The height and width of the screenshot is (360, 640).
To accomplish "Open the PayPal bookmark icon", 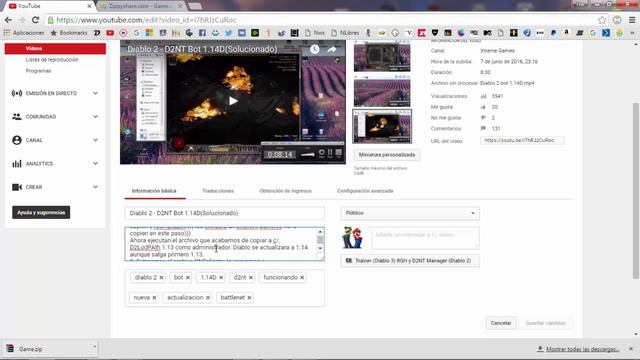I will (x=553, y=33).
